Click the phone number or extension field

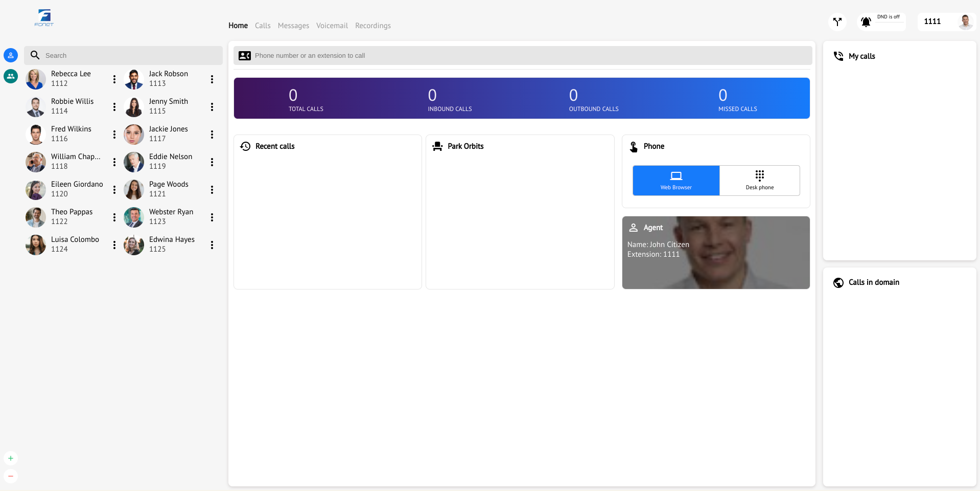[523, 56]
